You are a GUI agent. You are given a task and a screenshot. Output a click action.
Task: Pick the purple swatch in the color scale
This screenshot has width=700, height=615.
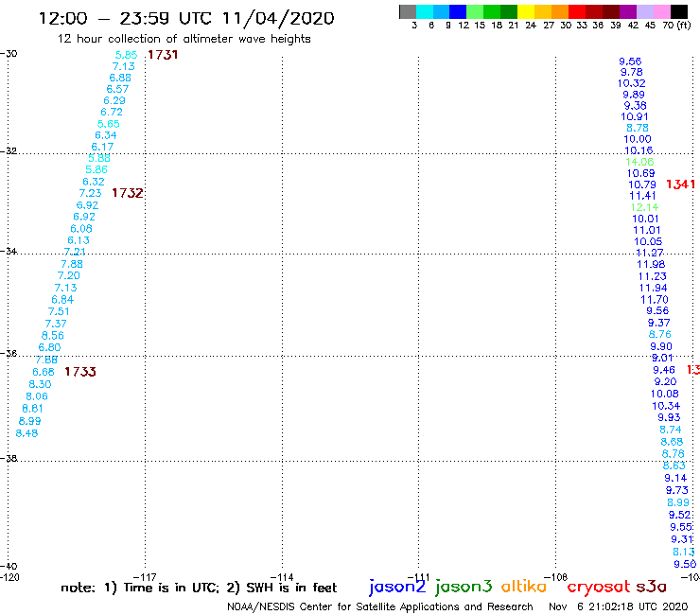(x=628, y=11)
